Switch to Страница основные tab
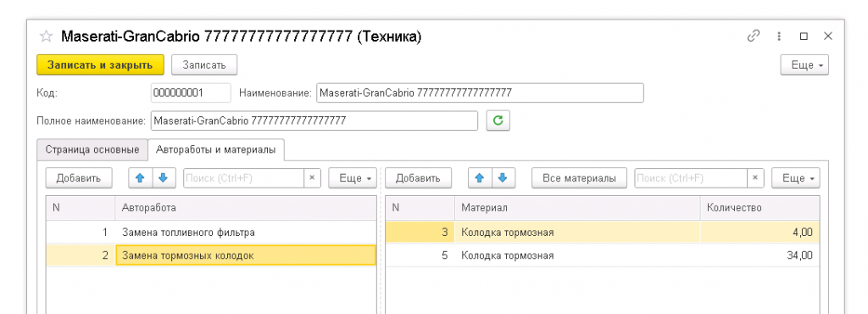The image size is (868, 314). pyautogui.click(x=92, y=149)
